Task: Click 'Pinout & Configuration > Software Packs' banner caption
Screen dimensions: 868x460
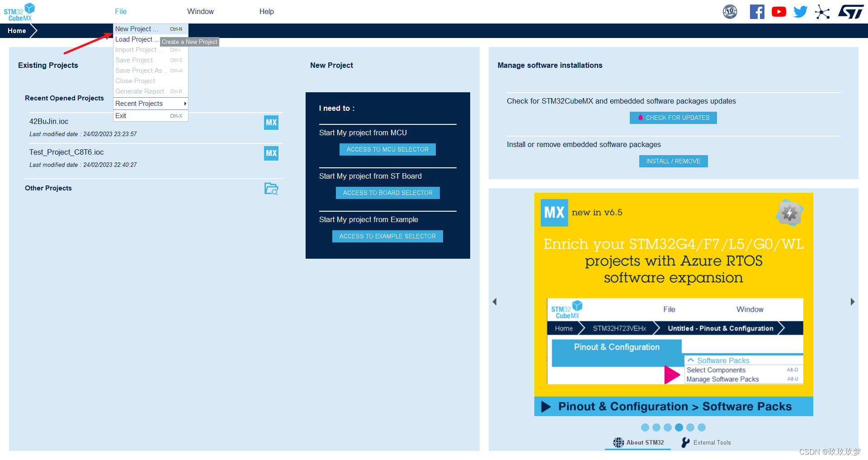Action: [675, 406]
